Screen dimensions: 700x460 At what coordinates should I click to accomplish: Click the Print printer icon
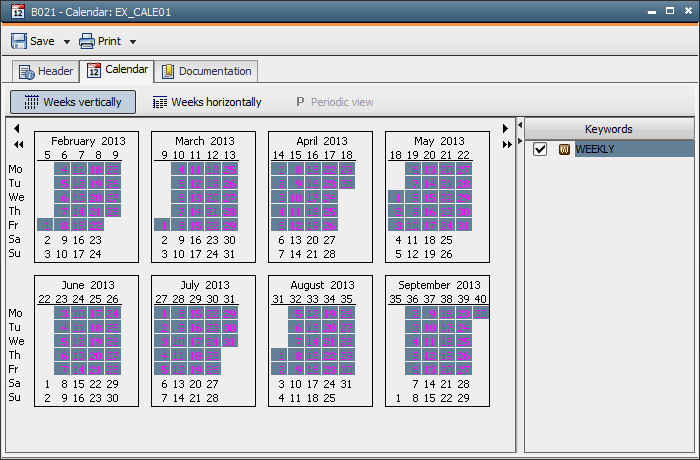(87, 41)
